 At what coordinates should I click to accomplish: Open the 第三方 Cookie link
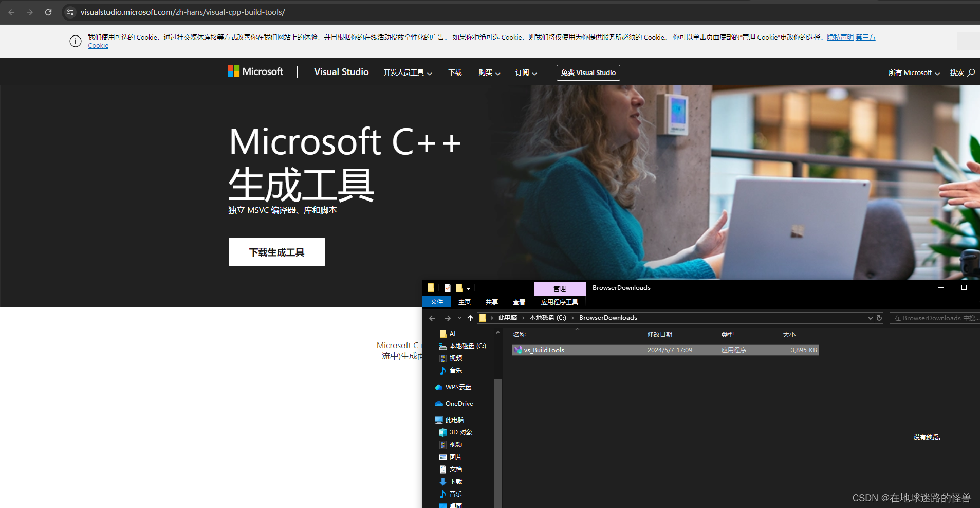(865, 37)
